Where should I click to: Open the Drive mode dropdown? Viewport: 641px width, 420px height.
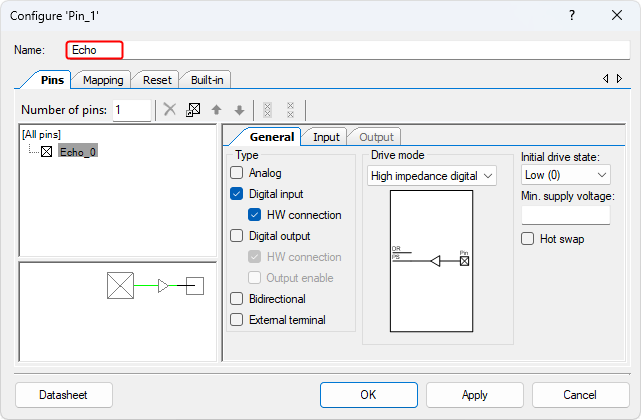pyautogui.click(x=432, y=176)
